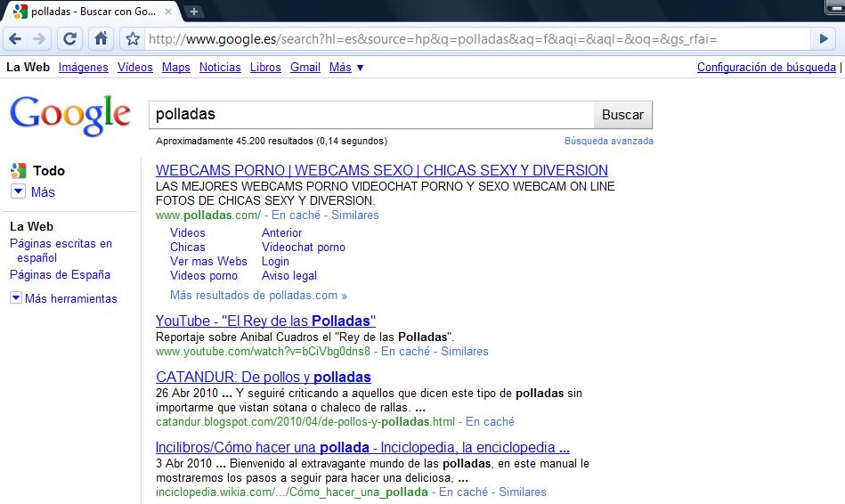Bookmark this page with the star icon
The width and height of the screenshot is (845, 504).
(133, 39)
